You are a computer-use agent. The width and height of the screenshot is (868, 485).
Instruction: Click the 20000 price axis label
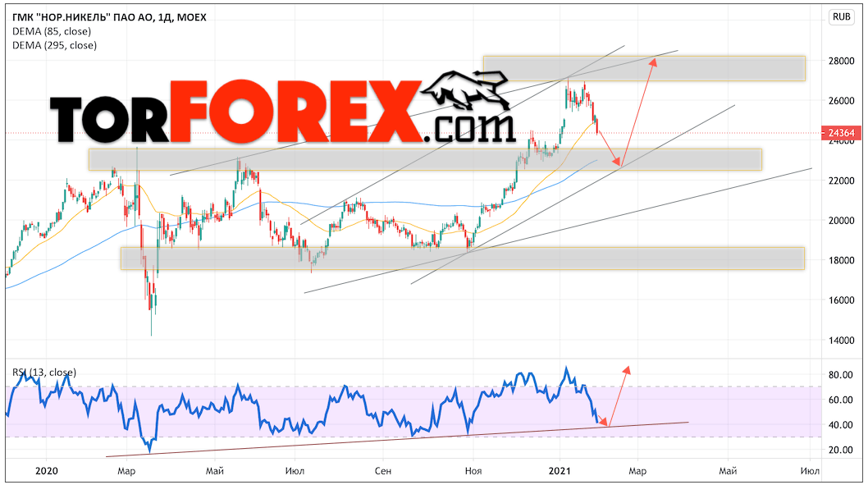click(x=842, y=221)
